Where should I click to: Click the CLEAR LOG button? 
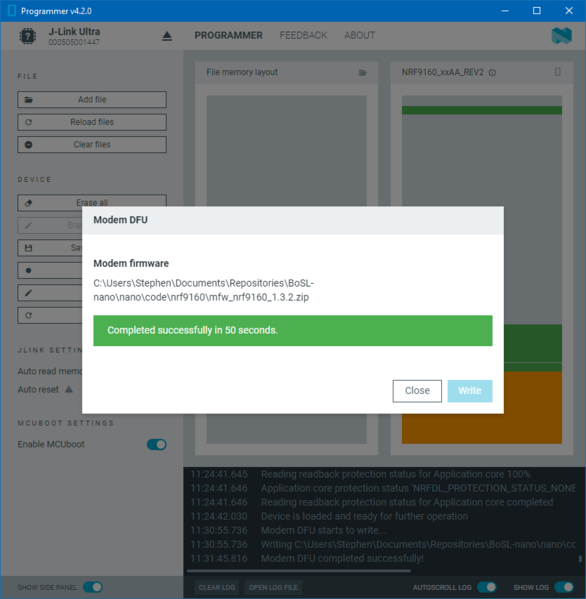pyautogui.click(x=217, y=587)
